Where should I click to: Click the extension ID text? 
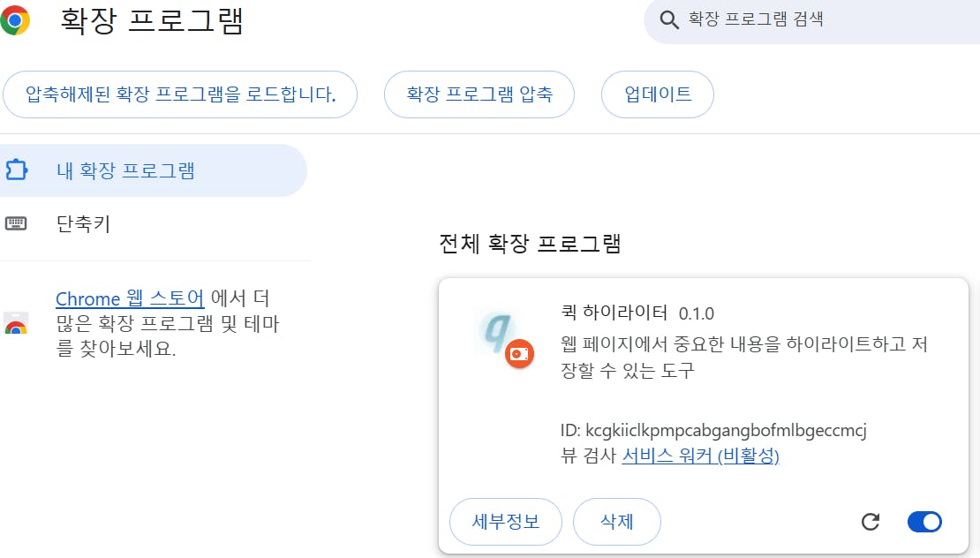[x=713, y=431]
